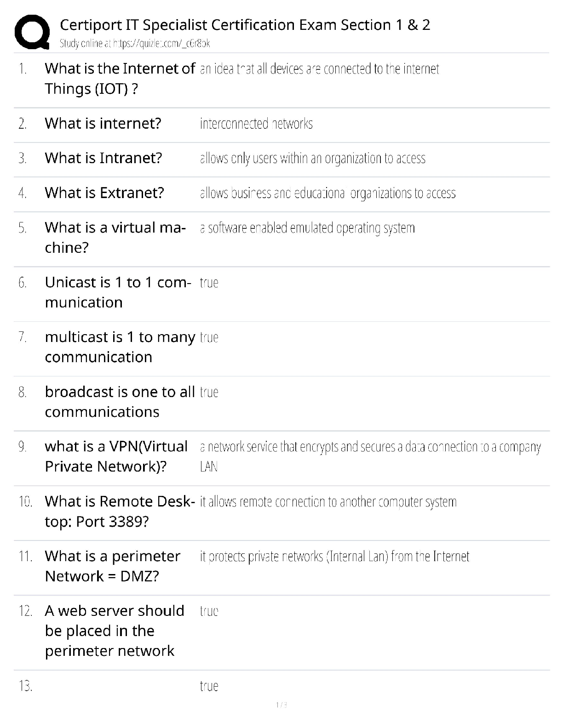Click the 'What is Extranet?' term
563x728 pixels.
104,193
